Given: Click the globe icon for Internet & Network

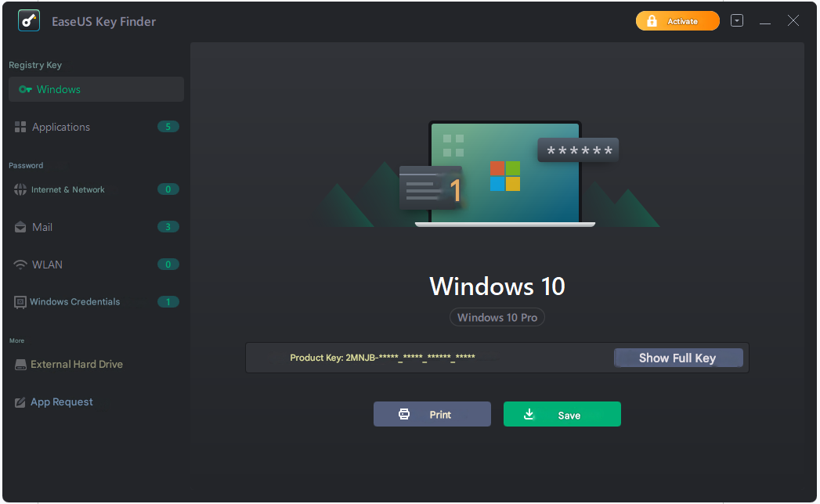Looking at the screenshot, I should click(x=20, y=189).
